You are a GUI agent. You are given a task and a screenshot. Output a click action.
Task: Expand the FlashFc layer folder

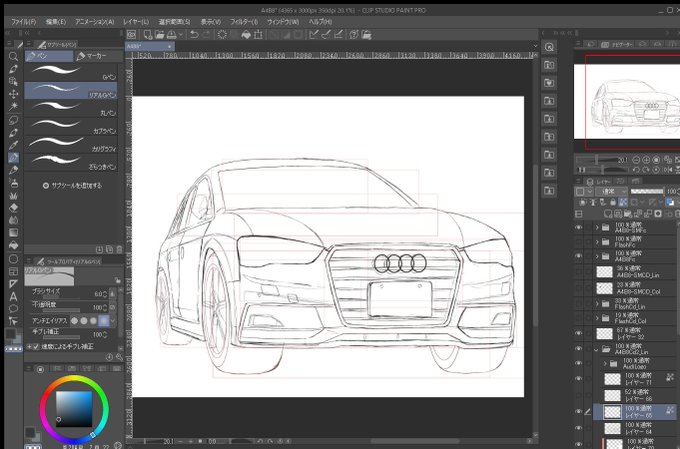pos(597,242)
